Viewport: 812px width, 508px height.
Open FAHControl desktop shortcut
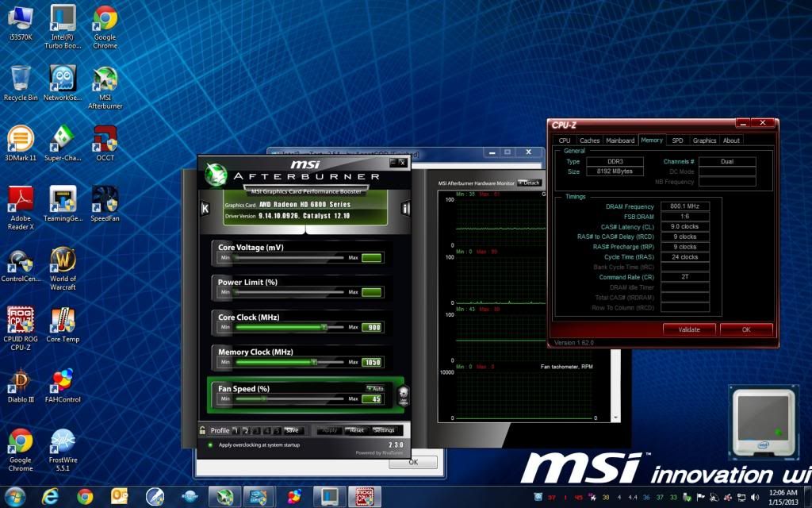coord(63,385)
